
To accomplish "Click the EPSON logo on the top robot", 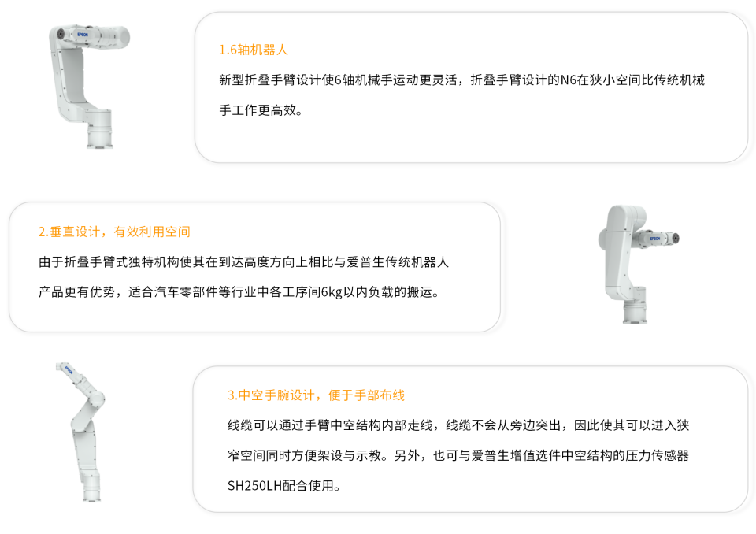I will tap(84, 33).
